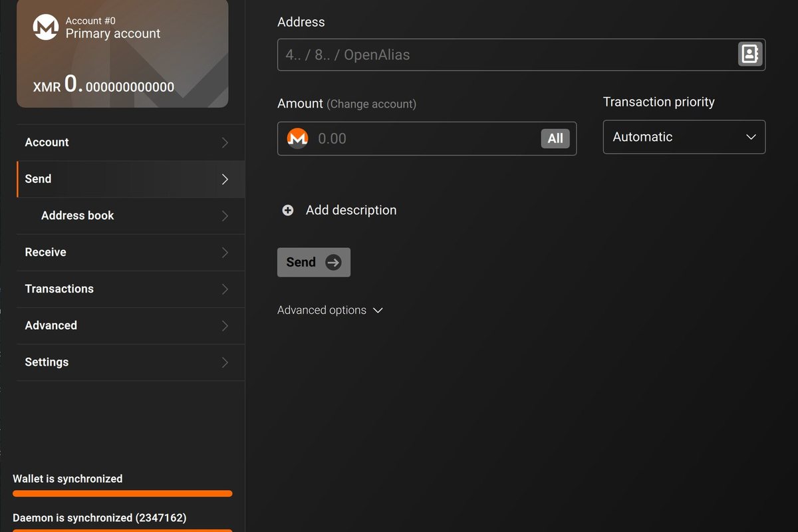Screen dimensions: 798x532
Task: Go to the Receive page
Action: click(130, 252)
